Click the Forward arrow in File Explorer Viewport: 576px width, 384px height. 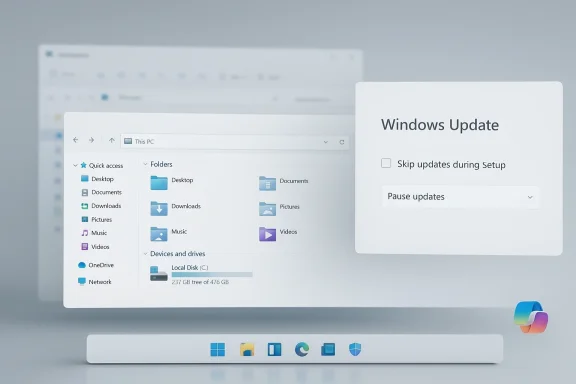(x=91, y=140)
